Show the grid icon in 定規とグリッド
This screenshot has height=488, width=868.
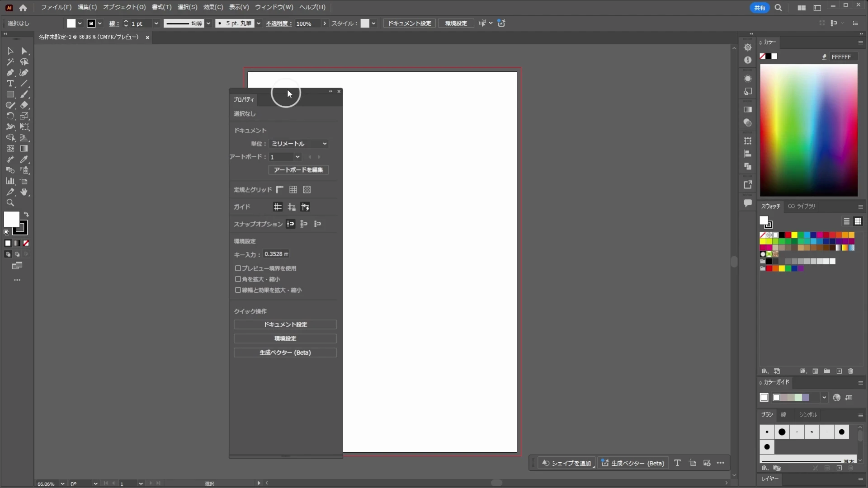point(293,190)
